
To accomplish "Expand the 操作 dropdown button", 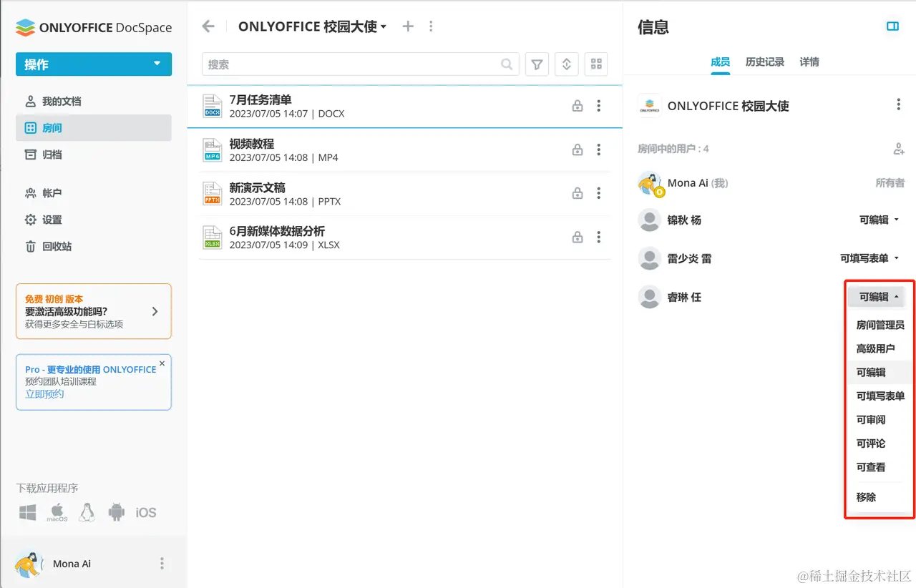I will click(x=157, y=64).
